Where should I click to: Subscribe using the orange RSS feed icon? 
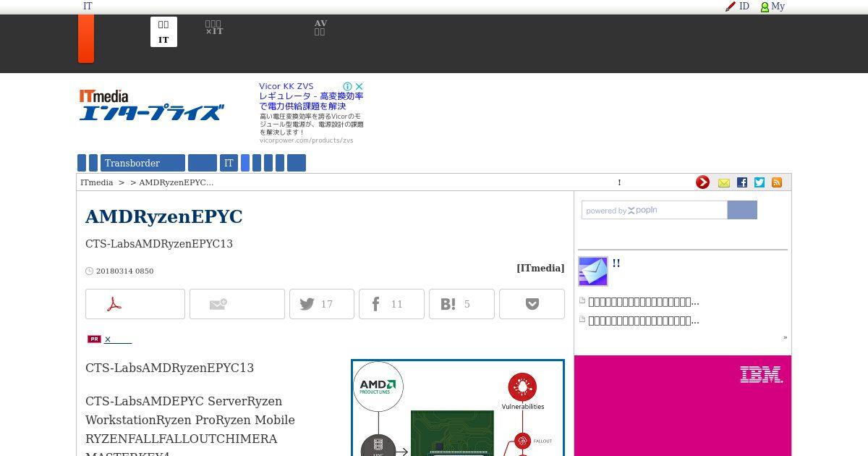click(x=777, y=182)
